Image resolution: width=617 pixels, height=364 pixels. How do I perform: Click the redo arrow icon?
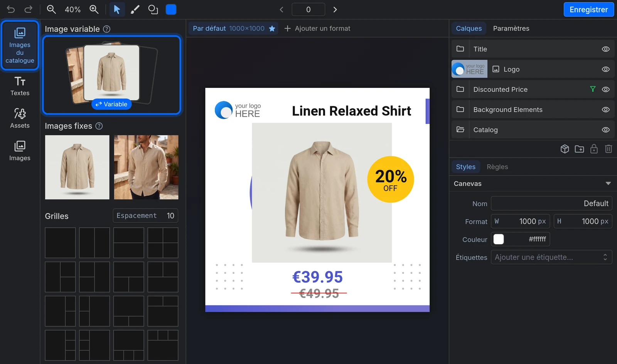(29, 10)
